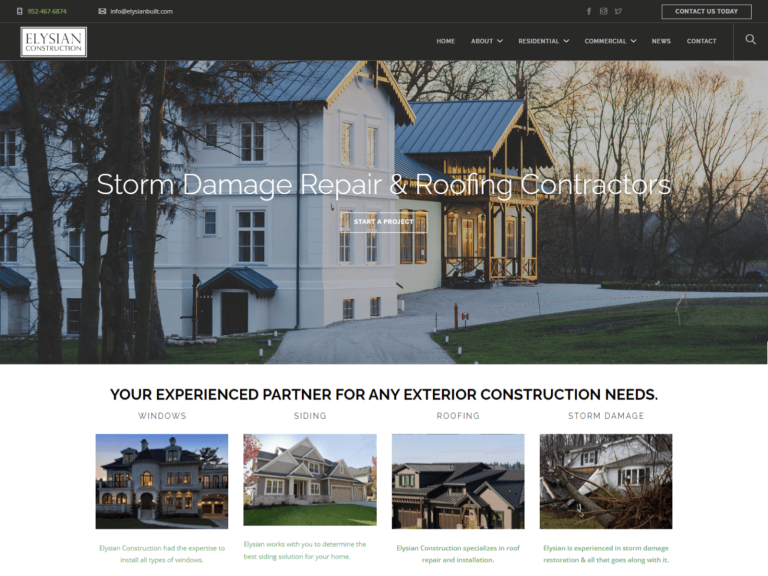Open the Twitter social icon
Image resolution: width=768 pixels, height=576 pixels.
pyautogui.click(x=618, y=11)
